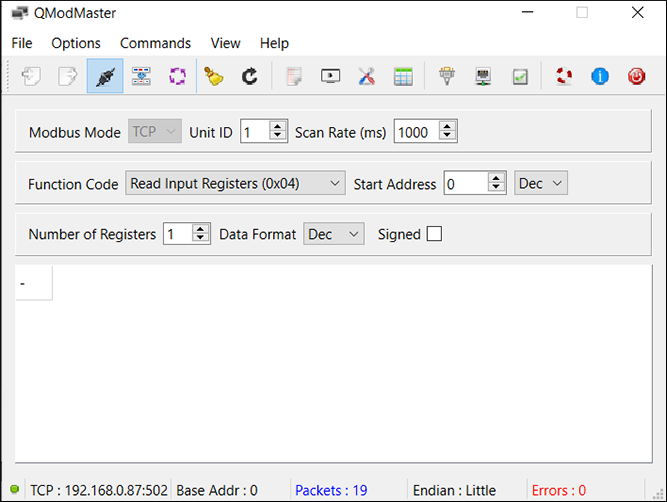Toggle the Headers table grid icon
667x502 pixels.
coord(403,77)
